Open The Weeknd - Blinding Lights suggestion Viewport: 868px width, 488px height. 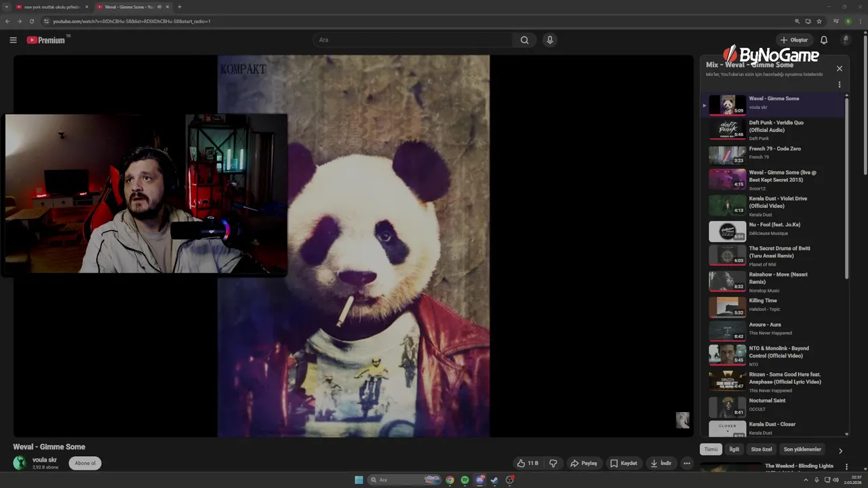800,466
